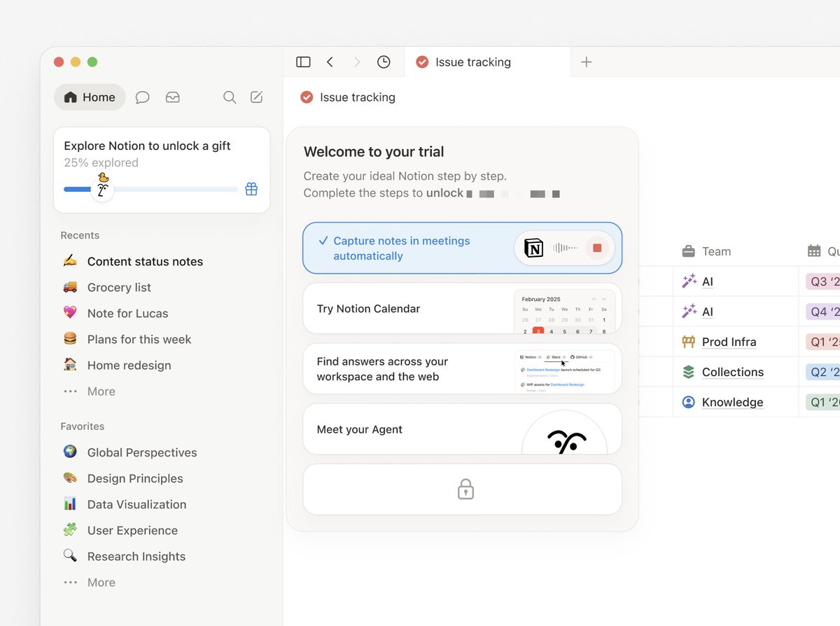Click Explore Notion to unlock a gift

tap(147, 146)
